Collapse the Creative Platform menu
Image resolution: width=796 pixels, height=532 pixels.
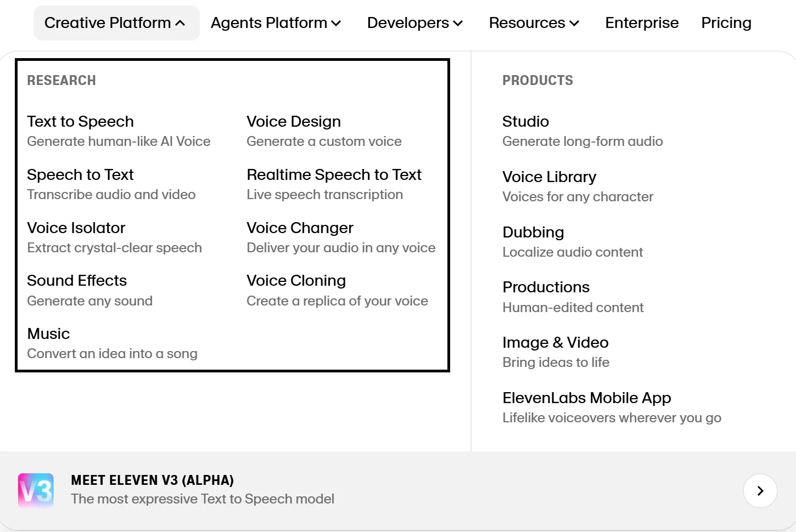(116, 23)
